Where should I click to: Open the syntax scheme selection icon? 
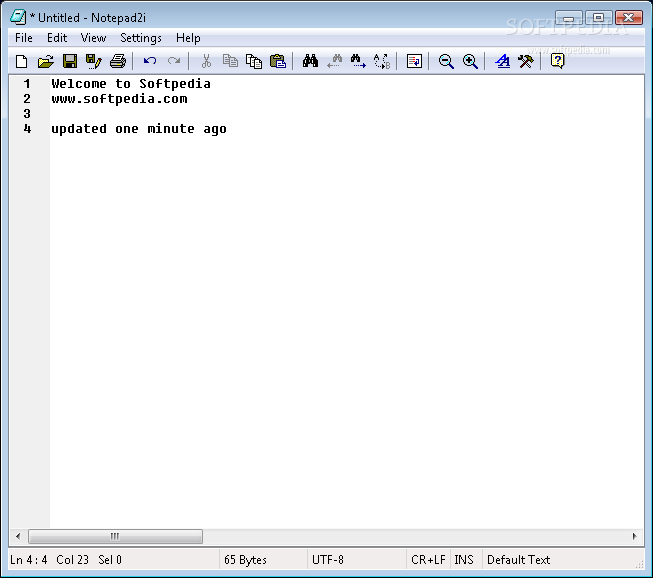pos(502,62)
